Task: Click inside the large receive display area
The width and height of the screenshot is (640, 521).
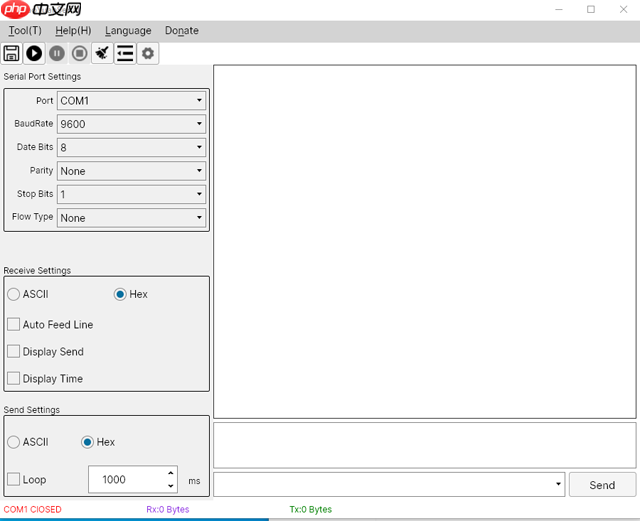Action: click(x=424, y=242)
